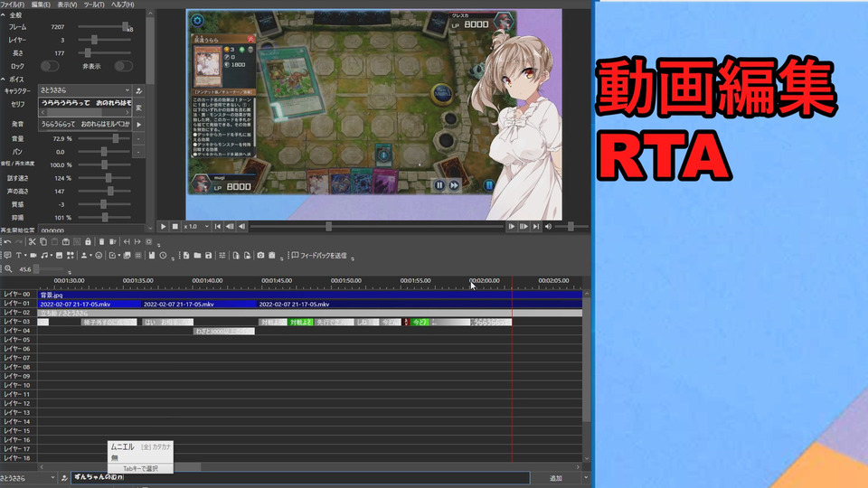Click the clipboard icon next to camera
This screenshot has height=488, width=868.
272,255
